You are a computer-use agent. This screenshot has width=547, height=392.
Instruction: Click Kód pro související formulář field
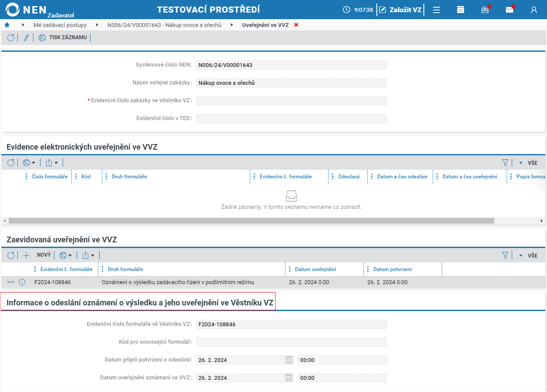tap(292, 342)
